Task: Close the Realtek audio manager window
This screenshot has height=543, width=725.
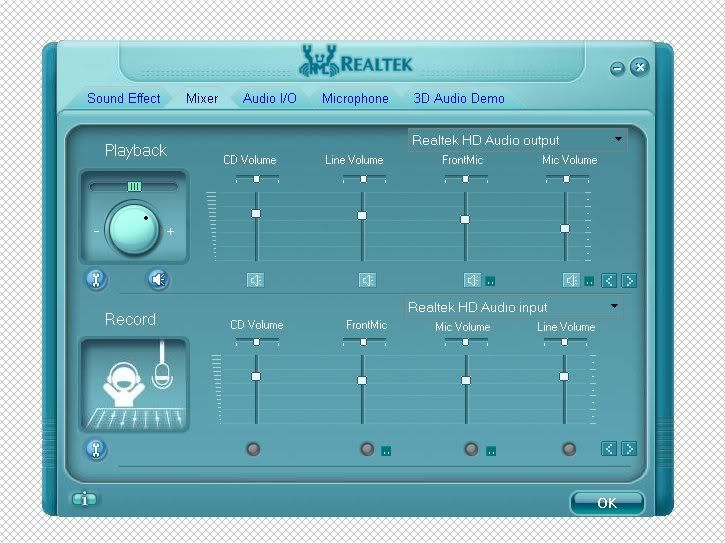Action: [640, 67]
